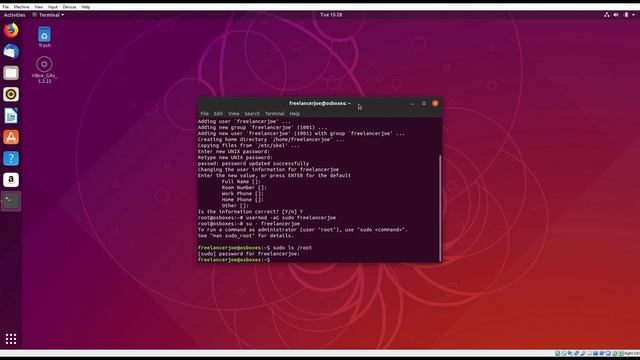Show Applications grid in the dock

pyautogui.click(x=11, y=339)
